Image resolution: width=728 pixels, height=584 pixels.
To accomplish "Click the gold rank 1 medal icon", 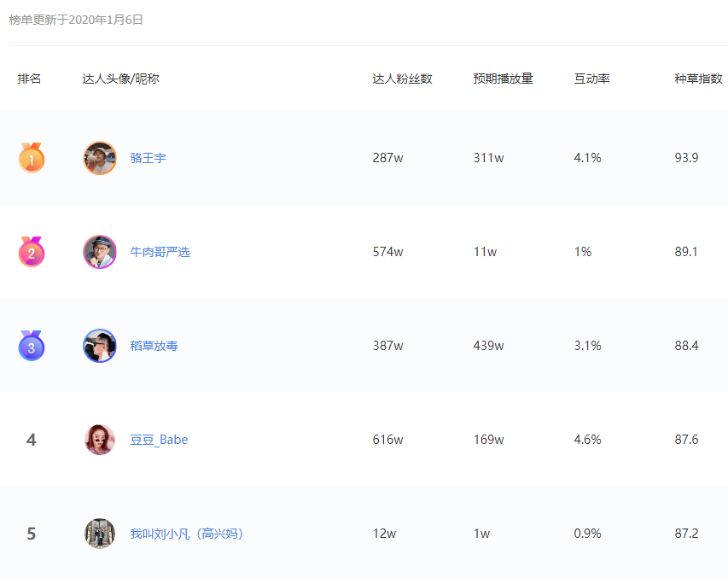I will tap(31, 158).
